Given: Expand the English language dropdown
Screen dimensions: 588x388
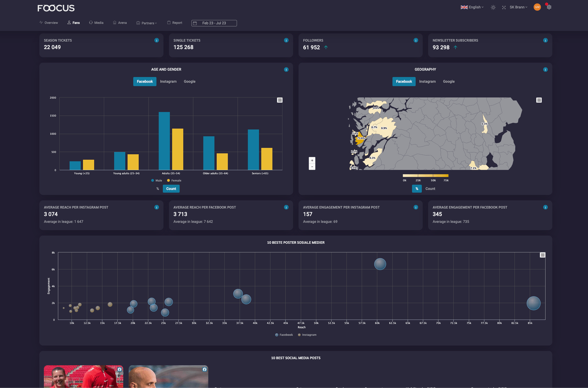Looking at the screenshot, I should (x=472, y=7).
